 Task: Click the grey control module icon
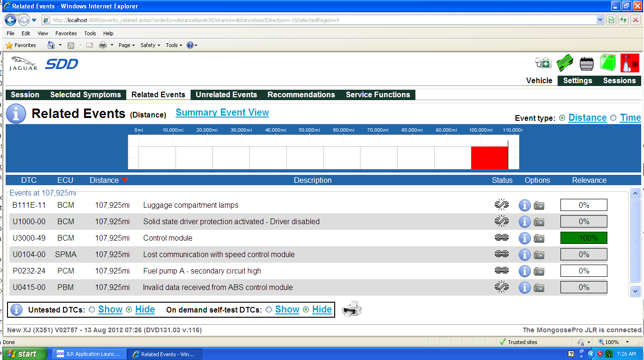[x=587, y=63]
